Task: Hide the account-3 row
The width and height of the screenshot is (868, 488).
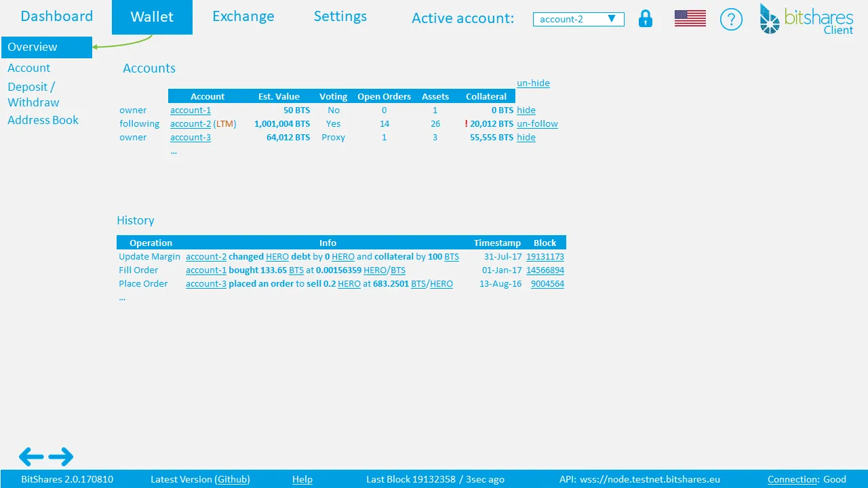Action: click(526, 137)
